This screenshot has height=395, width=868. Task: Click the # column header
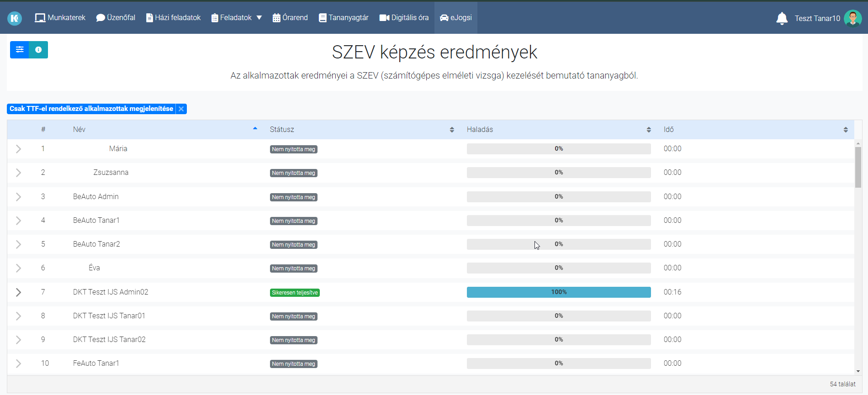pos(43,129)
